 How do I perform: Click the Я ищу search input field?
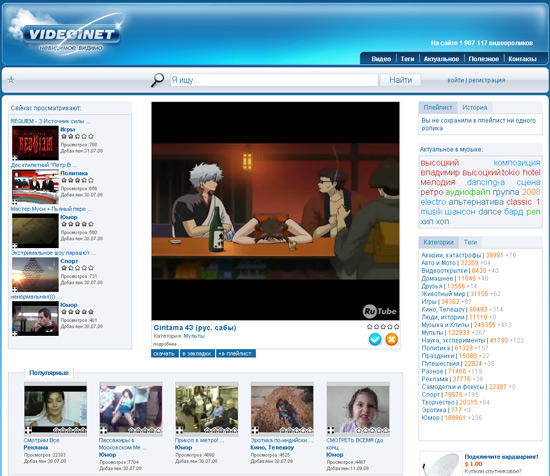pyautogui.click(x=274, y=80)
